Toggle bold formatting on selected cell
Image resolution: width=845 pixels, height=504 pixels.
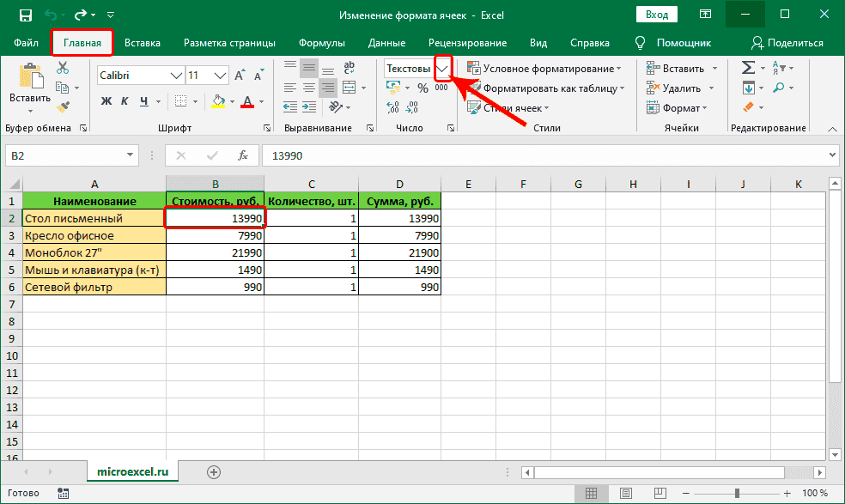pyautogui.click(x=105, y=100)
